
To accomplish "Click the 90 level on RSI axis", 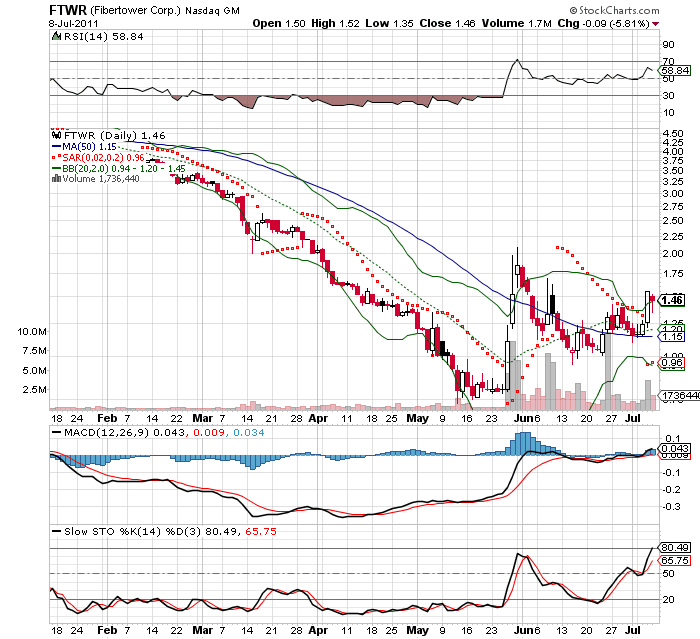I will (668, 45).
